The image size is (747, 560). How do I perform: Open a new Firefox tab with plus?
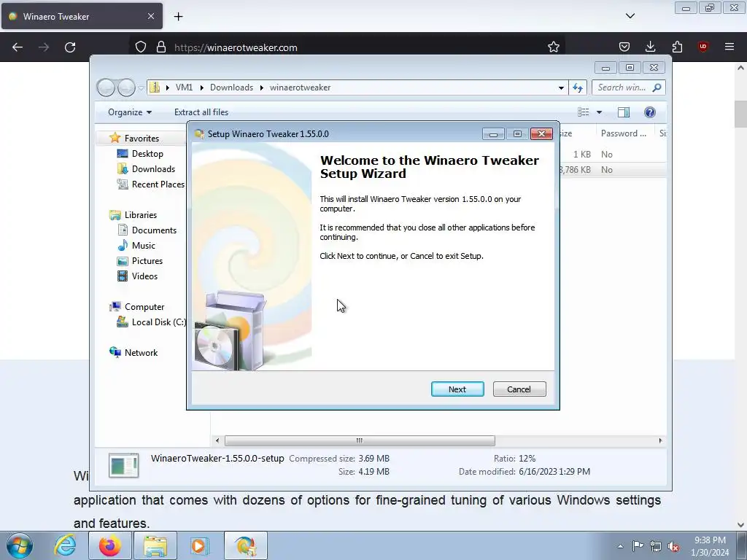(178, 17)
